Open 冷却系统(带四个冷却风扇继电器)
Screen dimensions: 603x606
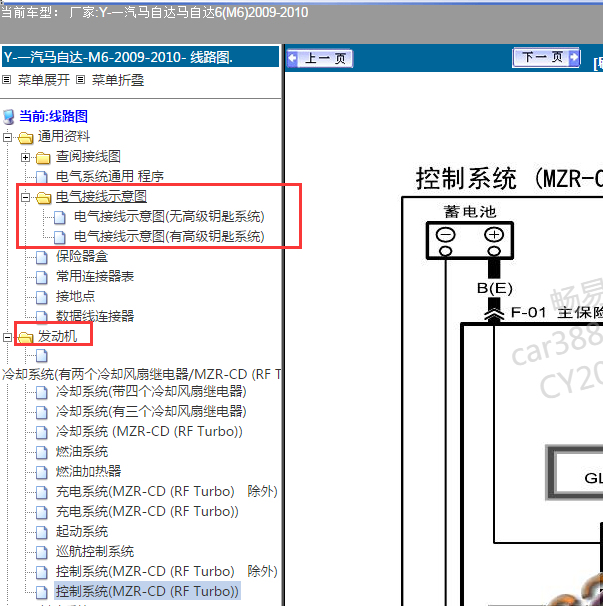tap(151, 391)
